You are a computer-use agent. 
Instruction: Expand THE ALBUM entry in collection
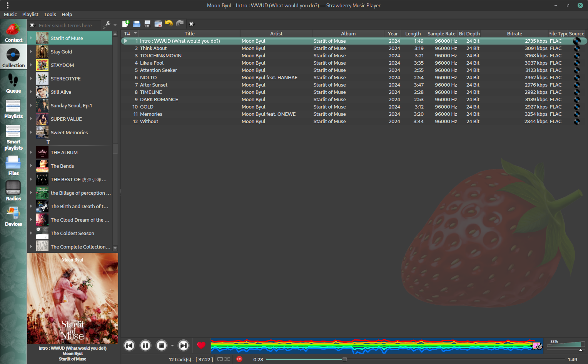click(31, 152)
